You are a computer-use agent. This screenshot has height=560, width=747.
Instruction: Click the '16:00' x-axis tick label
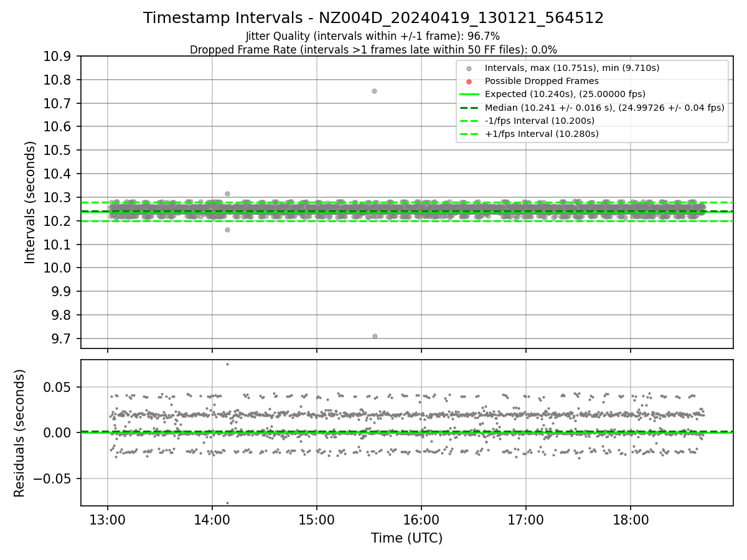[421, 520]
